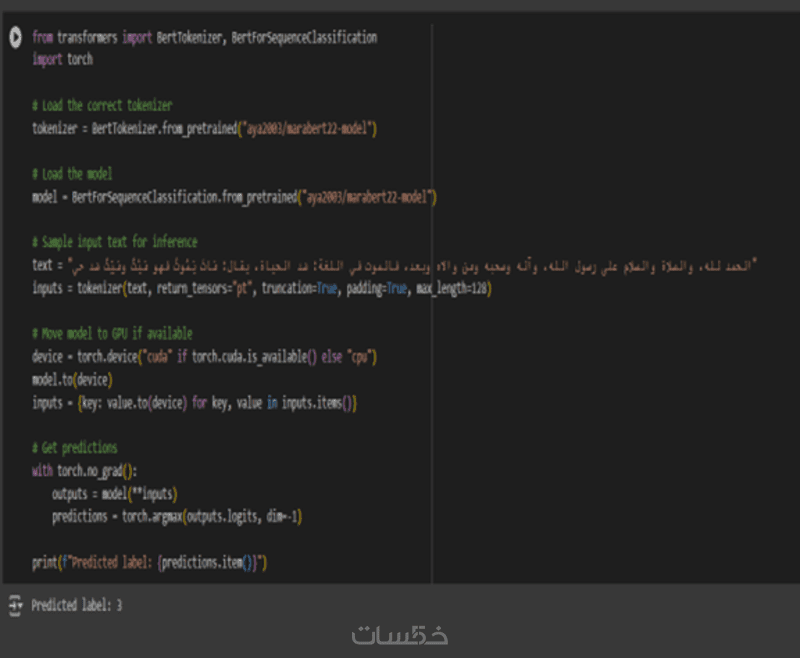Click the print Predicted label statement
The image size is (800, 658).
pyautogui.click(x=150, y=563)
